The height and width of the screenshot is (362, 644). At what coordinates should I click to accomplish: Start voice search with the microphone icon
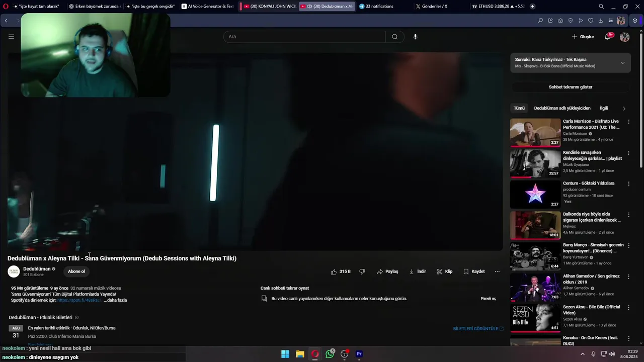[415, 37]
